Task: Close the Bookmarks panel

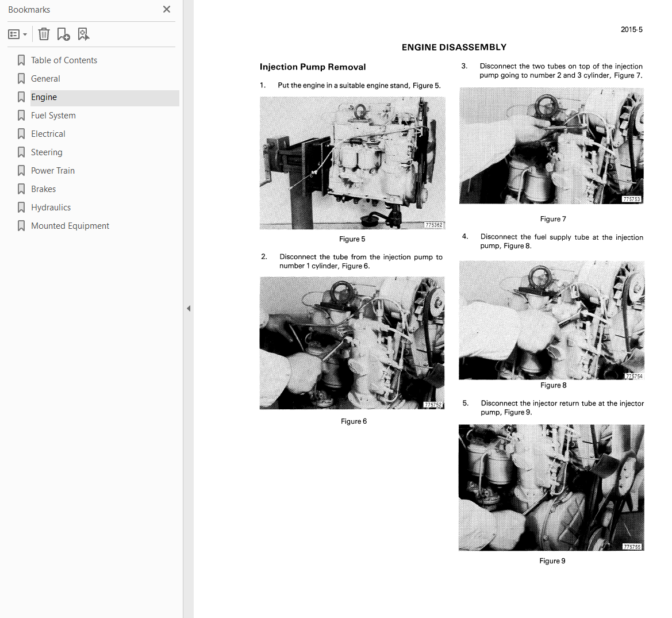Action: tap(167, 9)
